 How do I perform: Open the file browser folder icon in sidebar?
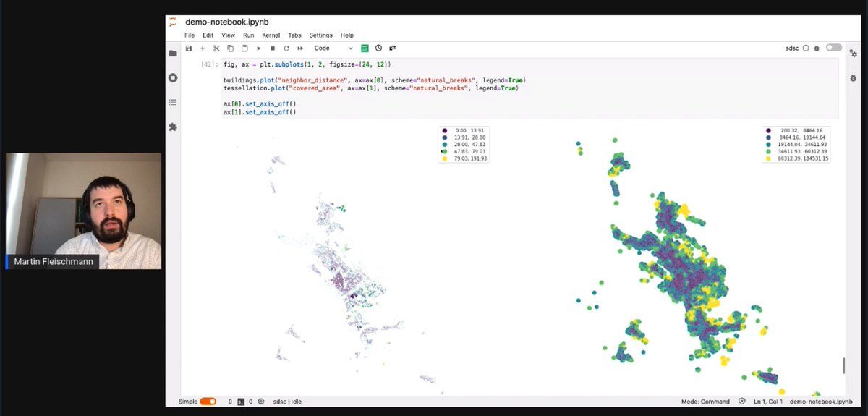point(173,54)
